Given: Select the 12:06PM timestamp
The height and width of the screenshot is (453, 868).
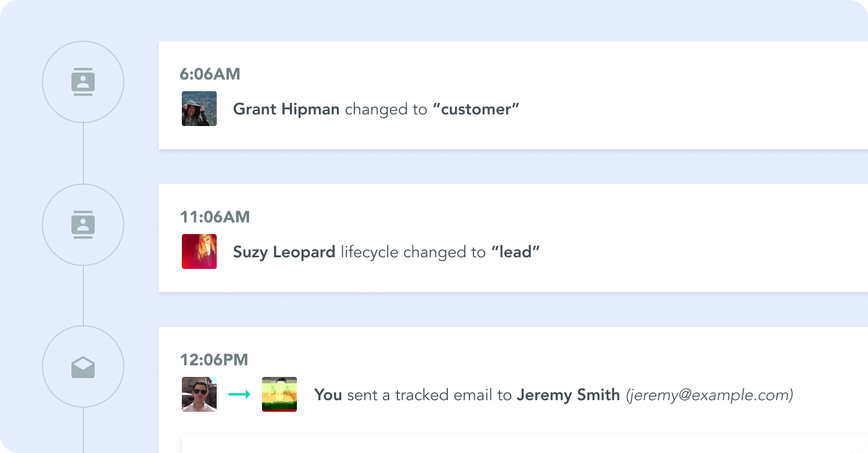Looking at the screenshot, I should [214, 360].
